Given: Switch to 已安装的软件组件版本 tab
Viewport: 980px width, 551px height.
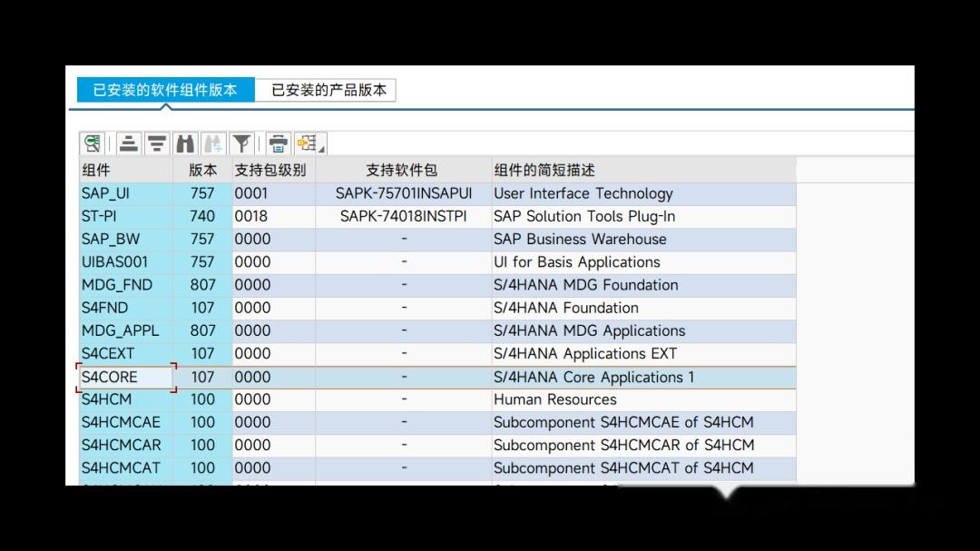Looking at the screenshot, I should tap(166, 90).
